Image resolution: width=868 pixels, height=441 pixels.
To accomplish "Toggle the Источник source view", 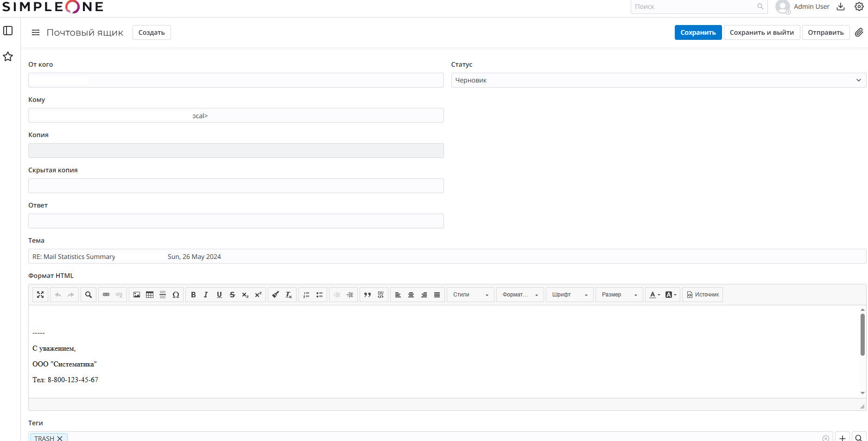I will point(703,295).
